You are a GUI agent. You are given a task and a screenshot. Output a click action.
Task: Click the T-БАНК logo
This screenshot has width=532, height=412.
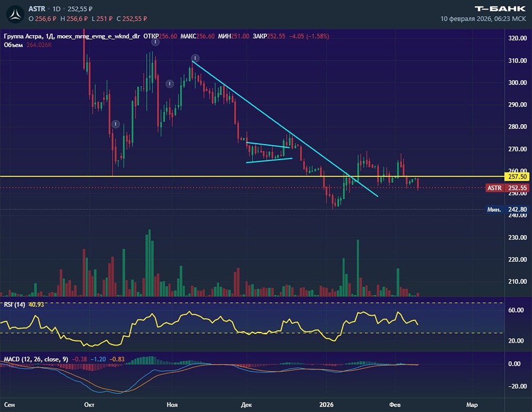tap(500, 9)
